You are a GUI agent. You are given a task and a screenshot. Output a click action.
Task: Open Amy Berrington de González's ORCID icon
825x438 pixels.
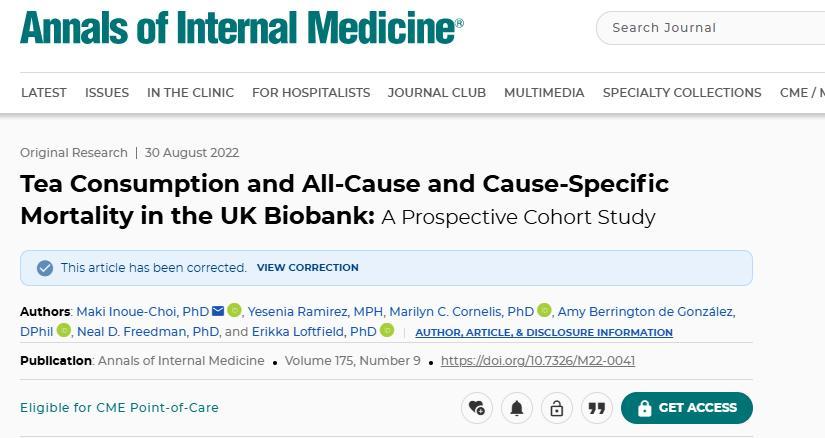(64, 331)
